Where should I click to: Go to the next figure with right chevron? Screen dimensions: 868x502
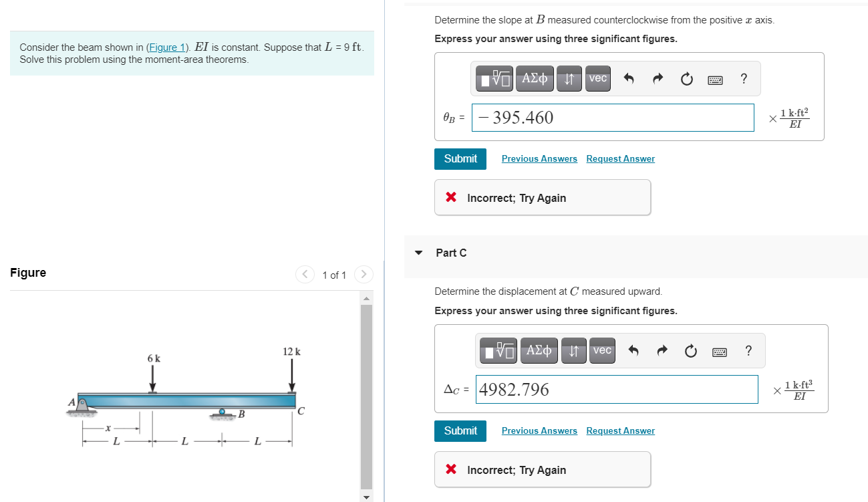pyautogui.click(x=363, y=275)
